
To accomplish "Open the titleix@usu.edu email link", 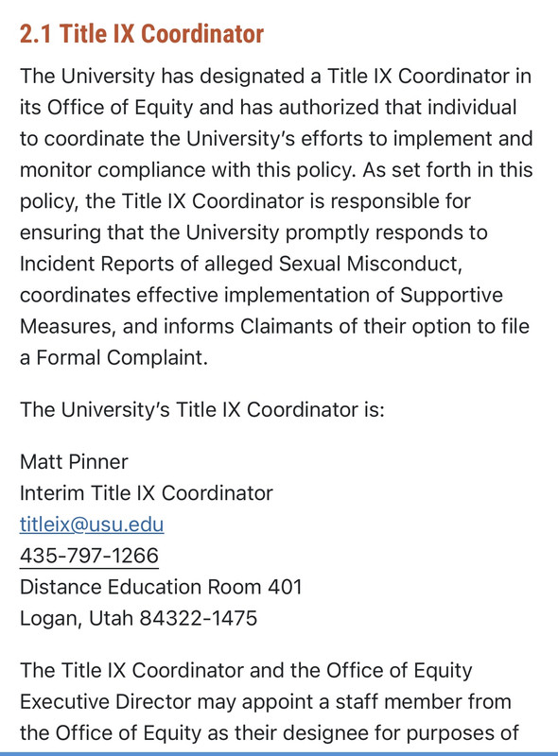I will point(92,524).
